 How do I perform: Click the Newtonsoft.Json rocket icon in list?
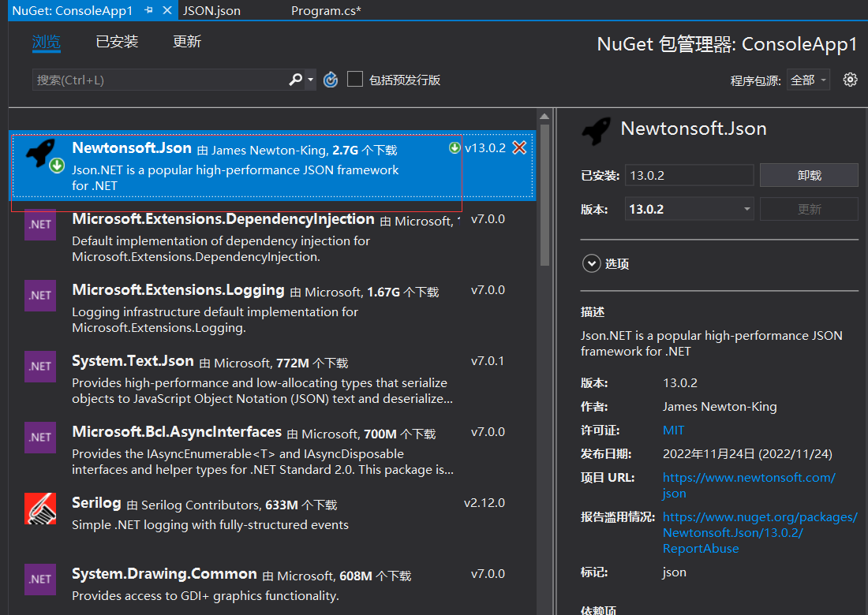[41, 154]
